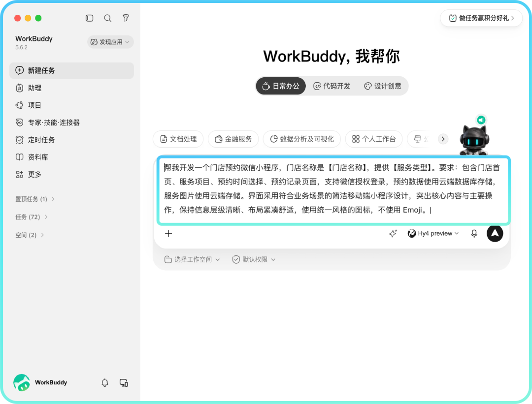This screenshot has height=404, width=532.
Task: Choose the 金融服务 chip
Action: tap(233, 139)
